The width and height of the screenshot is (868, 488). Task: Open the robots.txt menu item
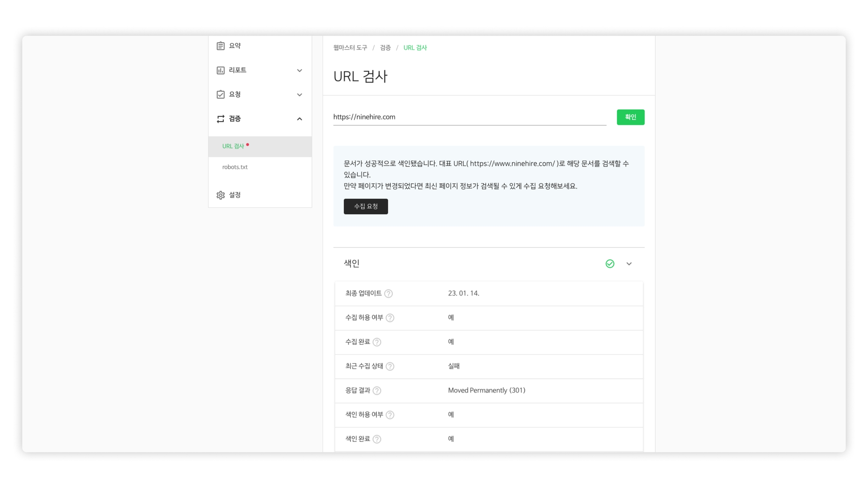point(235,167)
